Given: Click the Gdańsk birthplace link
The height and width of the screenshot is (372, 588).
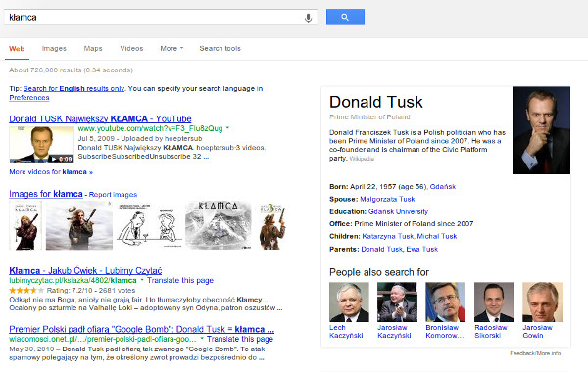Looking at the screenshot, I should [443, 187].
